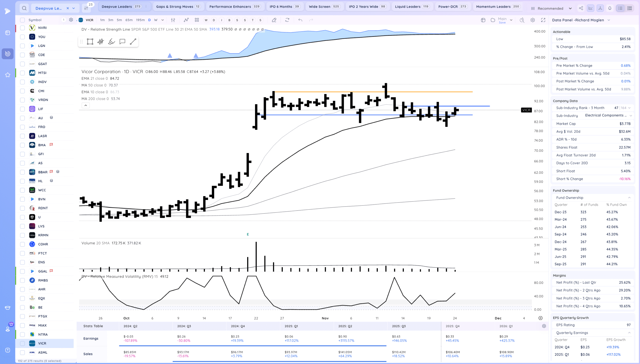Open the alerts bell icon
Viewport: 640px width, 364px height.
point(610,8)
